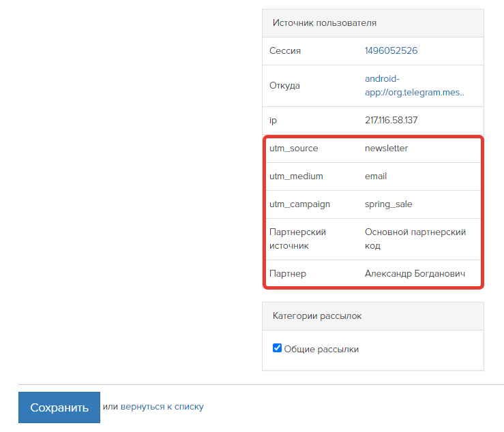The width and height of the screenshot is (504, 432).
Task: Click the utm_source label
Action: coord(293,149)
